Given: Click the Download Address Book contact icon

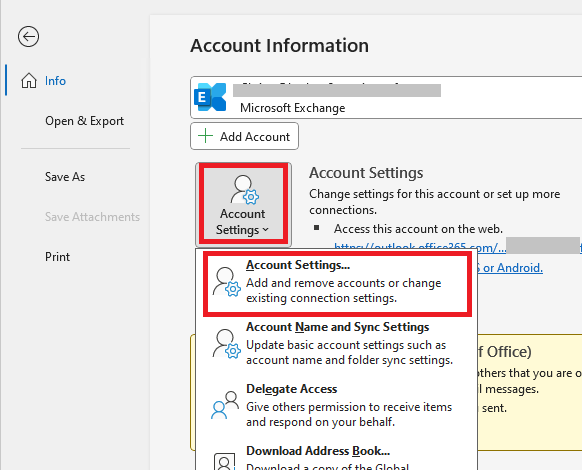Looking at the screenshot, I should pos(225,461).
